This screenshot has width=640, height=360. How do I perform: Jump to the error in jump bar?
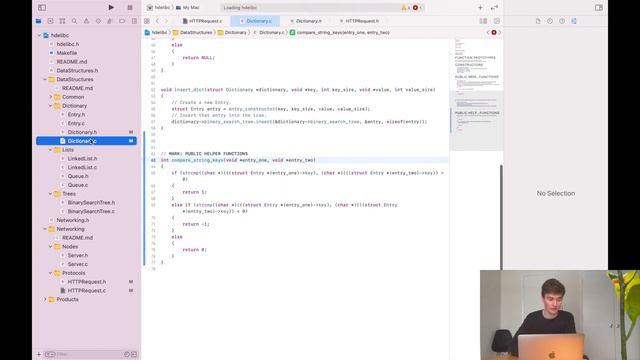coord(494,32)
